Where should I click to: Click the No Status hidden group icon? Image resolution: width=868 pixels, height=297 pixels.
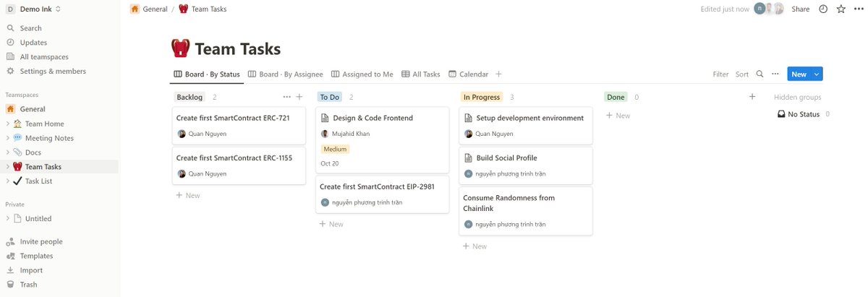pos(781,114)
